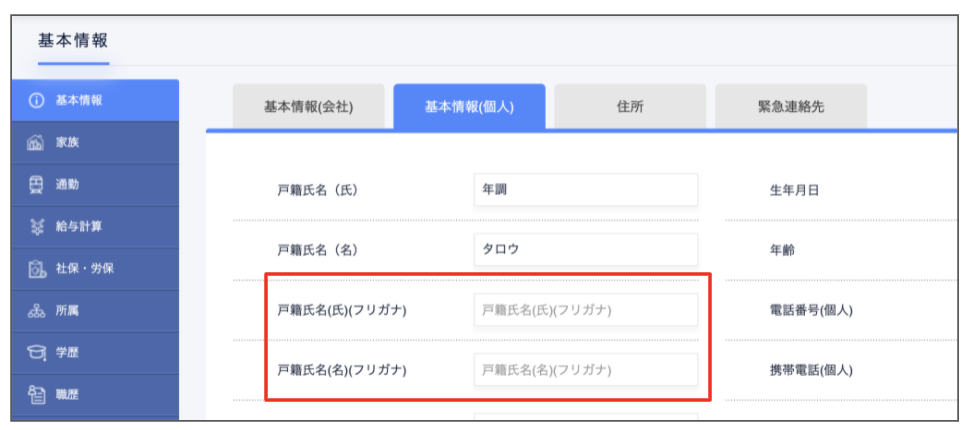This screenshot has width=964, height=430.
Task: Click the info icon beside 基本情報 in sidebar
Action: coord(37,101)
